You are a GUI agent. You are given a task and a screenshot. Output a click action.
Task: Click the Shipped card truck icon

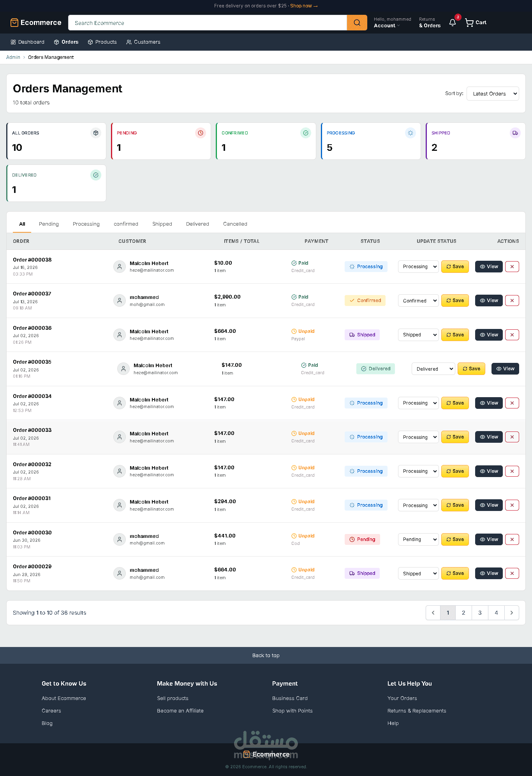[x=515, y=133]
